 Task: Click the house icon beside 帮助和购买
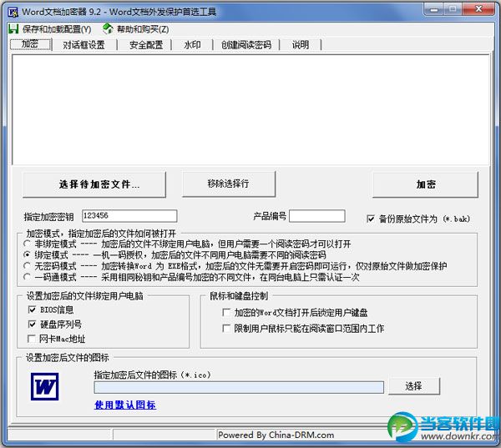pyautogui.click(x=108, y=28)
